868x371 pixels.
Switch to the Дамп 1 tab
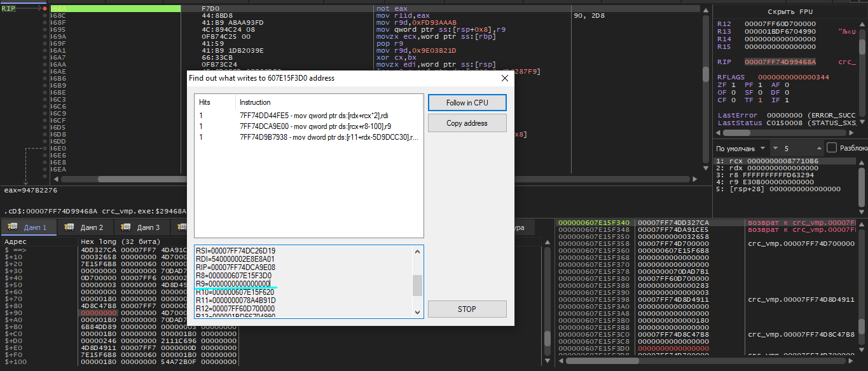coord(29,227)
